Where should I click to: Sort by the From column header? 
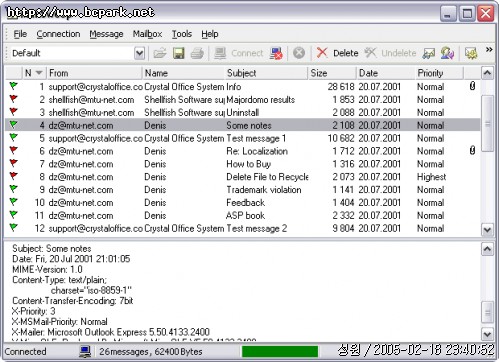coord(94,73)
